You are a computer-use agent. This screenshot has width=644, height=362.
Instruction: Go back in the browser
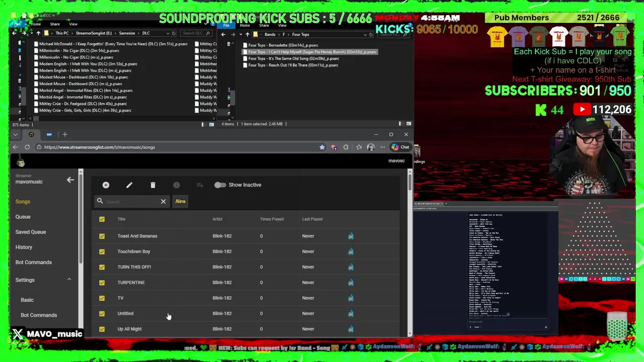click(x=15, y=147)
